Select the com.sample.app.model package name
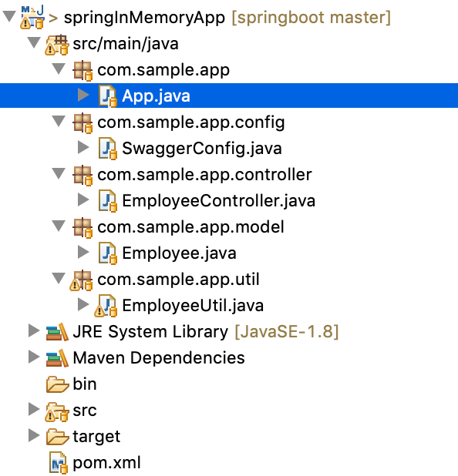Viewport: 458px width, 476px height. [x=191, y=227]
